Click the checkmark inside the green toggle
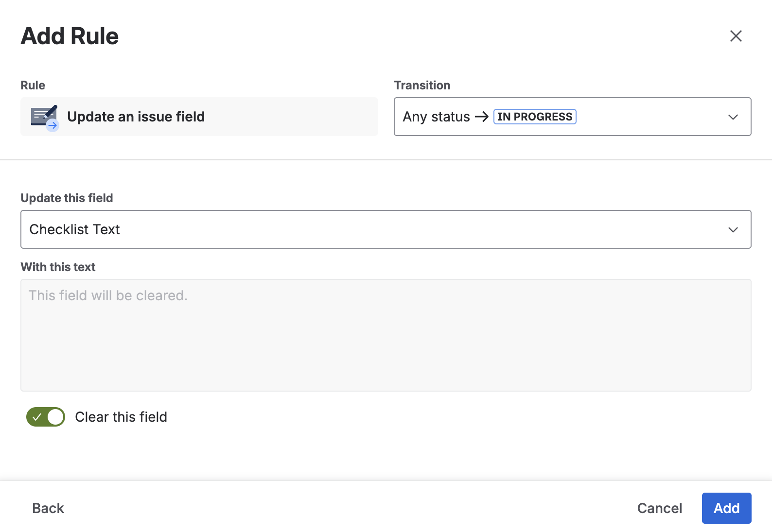 click(37, 417)
